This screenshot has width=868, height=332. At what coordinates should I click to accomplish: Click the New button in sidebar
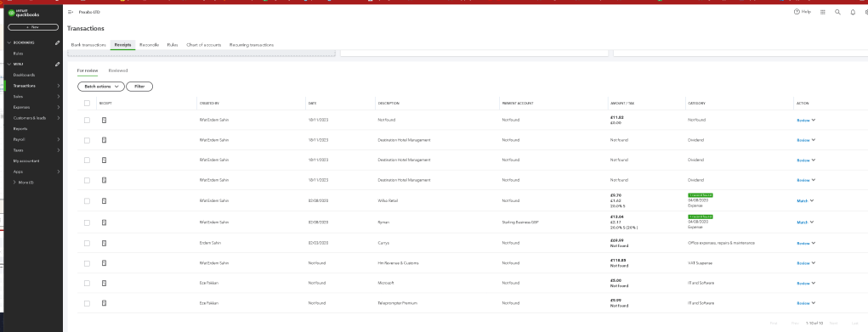(33, 27)
